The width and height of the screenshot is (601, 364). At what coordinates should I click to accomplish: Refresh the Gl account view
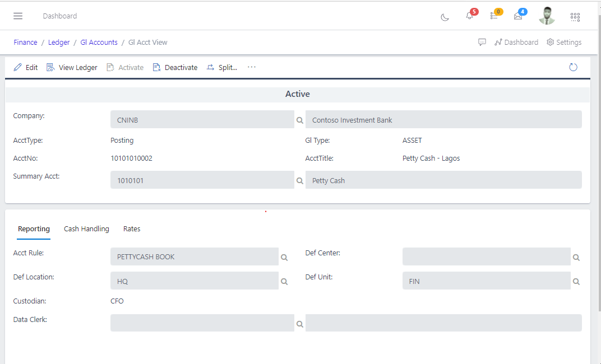573,67
